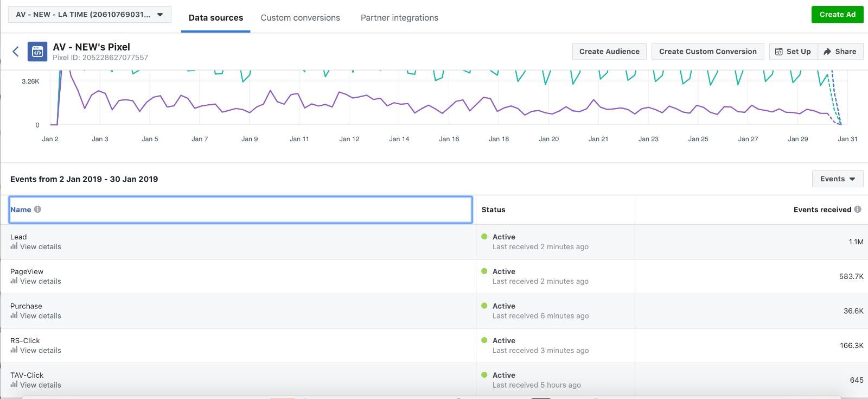Image resolution: width=868 pixels, height=399 pixels.
Task: Click Create Custom Conversion button
Action: coord(707,52)
